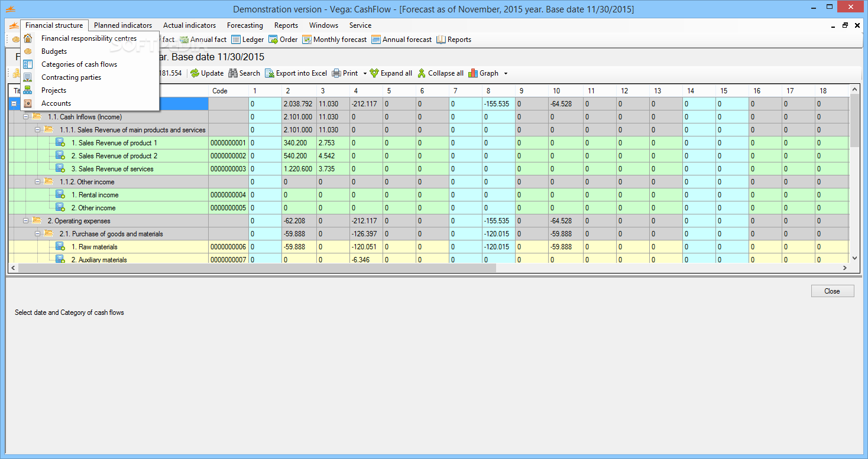Click the Close button

click(832, 291)
